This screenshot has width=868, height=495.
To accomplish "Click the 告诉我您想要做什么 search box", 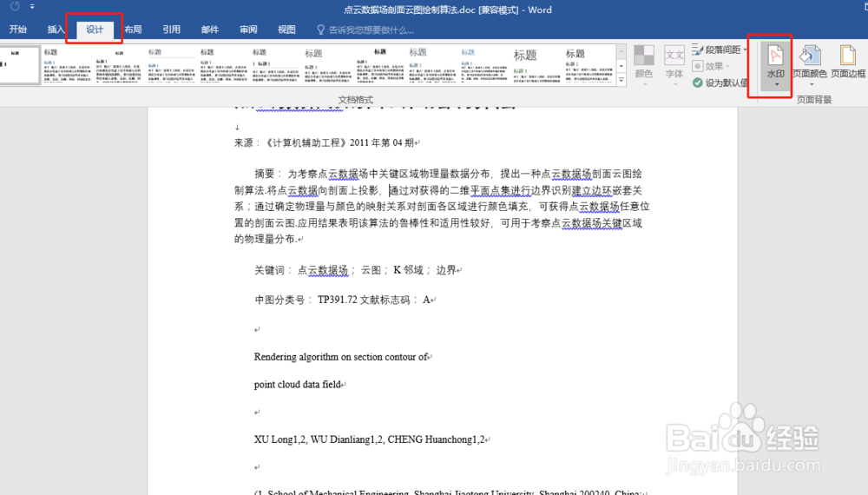I will pyautogui.click(x=371, y=30).
